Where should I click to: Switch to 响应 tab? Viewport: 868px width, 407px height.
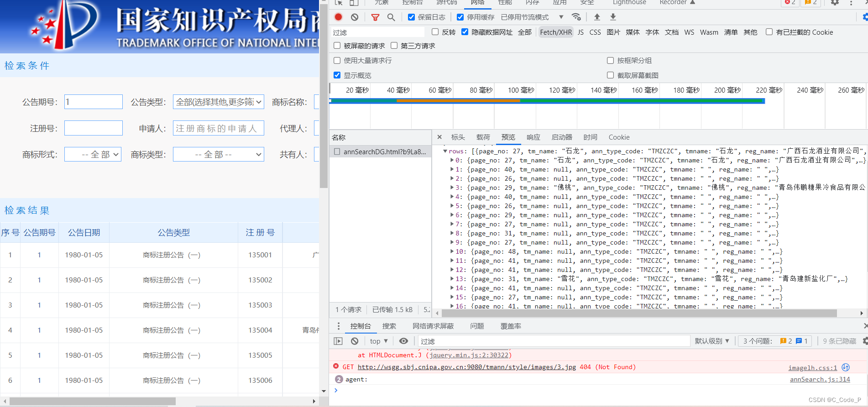coord(533,137)
